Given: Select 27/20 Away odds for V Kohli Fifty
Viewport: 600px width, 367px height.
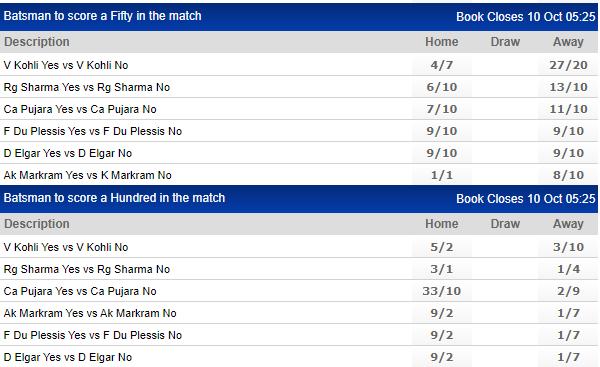Looking at the screenshot, I should [x=568, y=65].
